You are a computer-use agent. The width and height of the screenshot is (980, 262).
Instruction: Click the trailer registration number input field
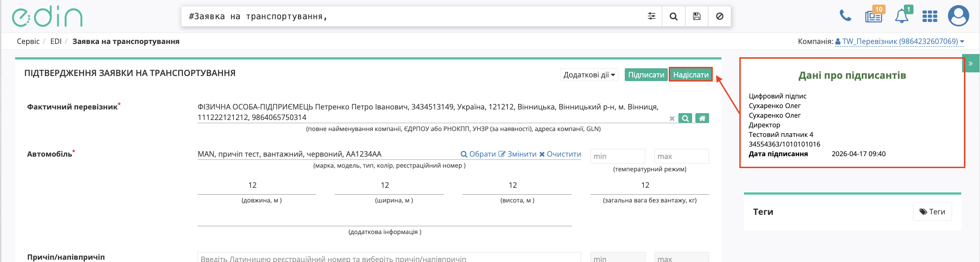(389, 258)
